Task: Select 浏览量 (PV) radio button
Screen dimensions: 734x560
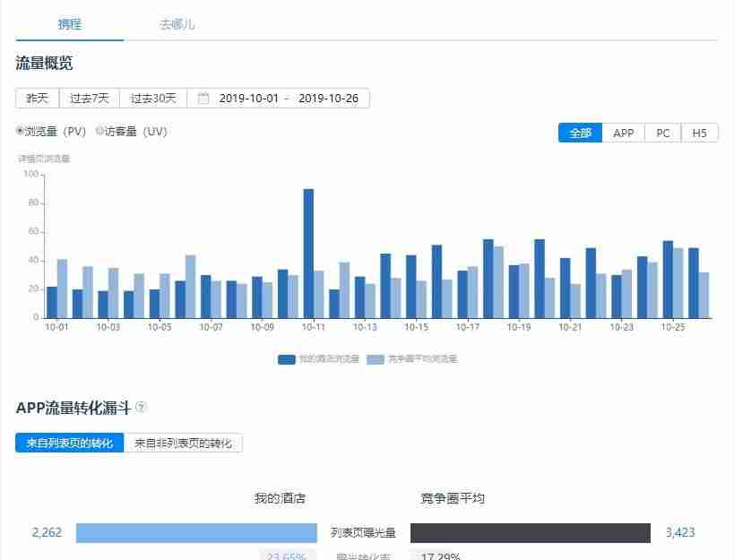Action: [19, 131]
